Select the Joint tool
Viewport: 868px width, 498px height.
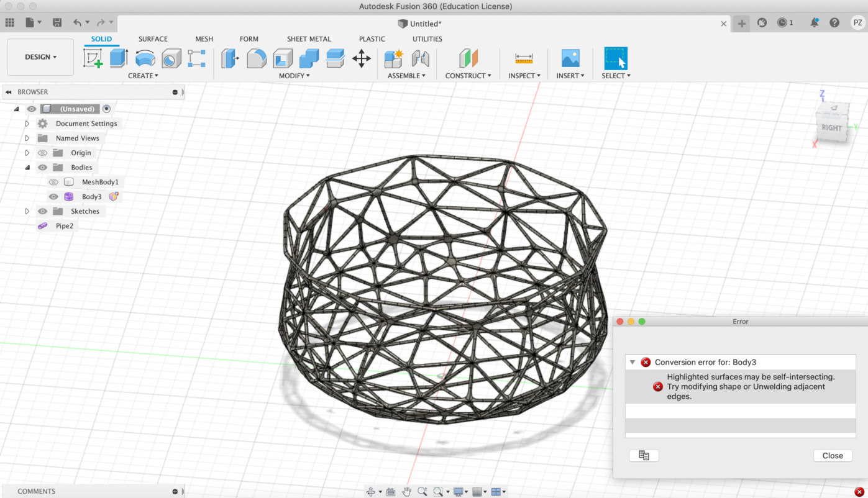(421, 58)
